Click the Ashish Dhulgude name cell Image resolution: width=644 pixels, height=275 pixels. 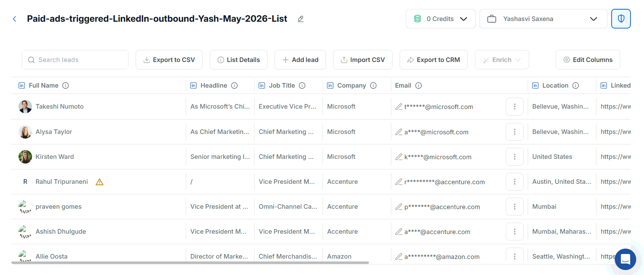pos(61,232)
